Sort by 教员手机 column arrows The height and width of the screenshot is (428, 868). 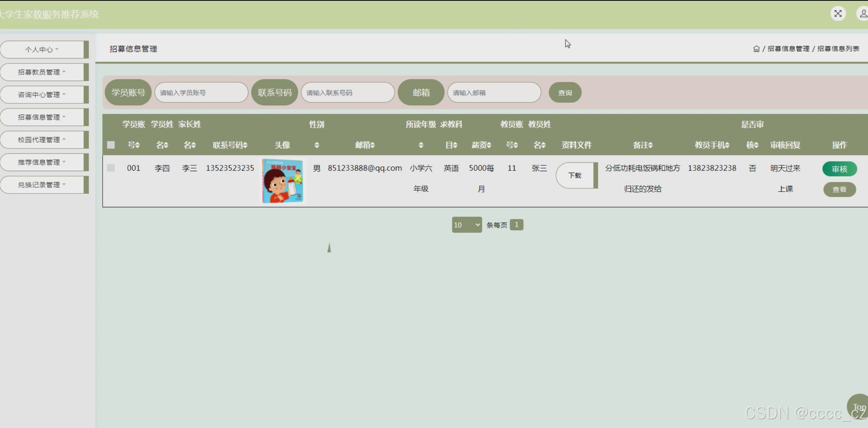[x=727, y=145]
